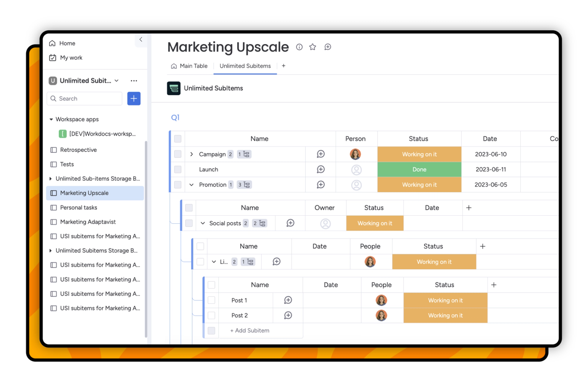Click blue plus button beside search
This screenshot has width=588, height=392.
click(x=134, y=99)
